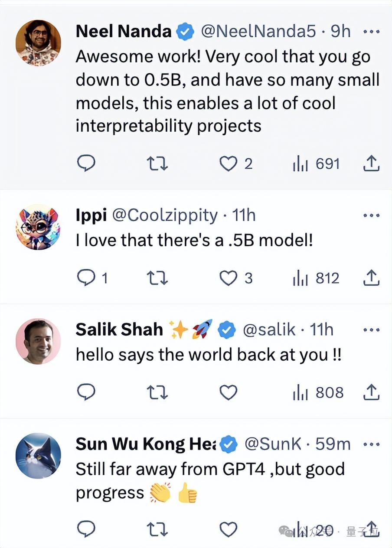The width and height of the screenshot is (392, 548).
Task: Reply to Neel Nanda's tweet
Action: tap(86, 164)
